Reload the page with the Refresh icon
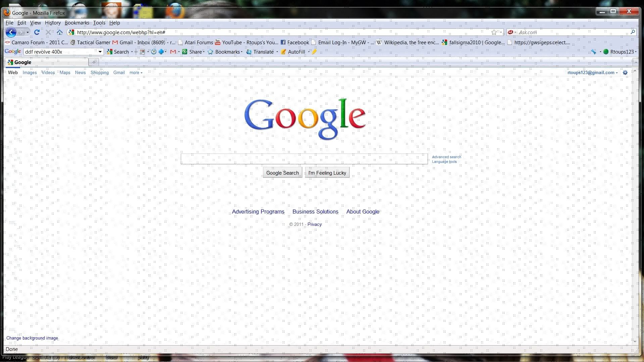Image resolution: width=644 pixels, height=362 pixels. point(37,32)
